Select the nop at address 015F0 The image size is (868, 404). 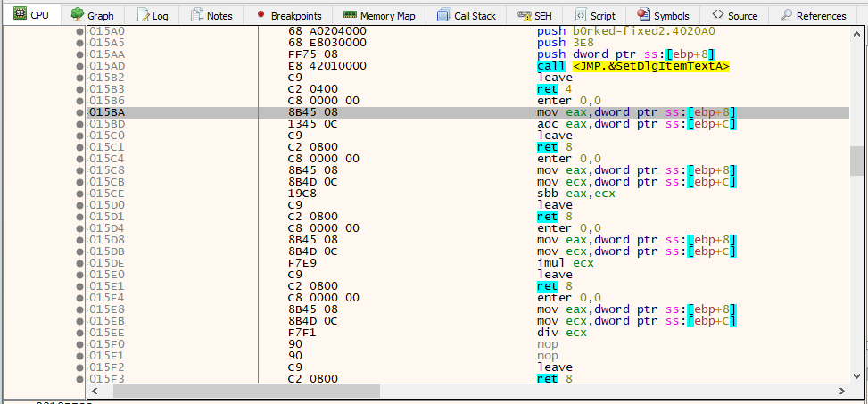[548, 344]
